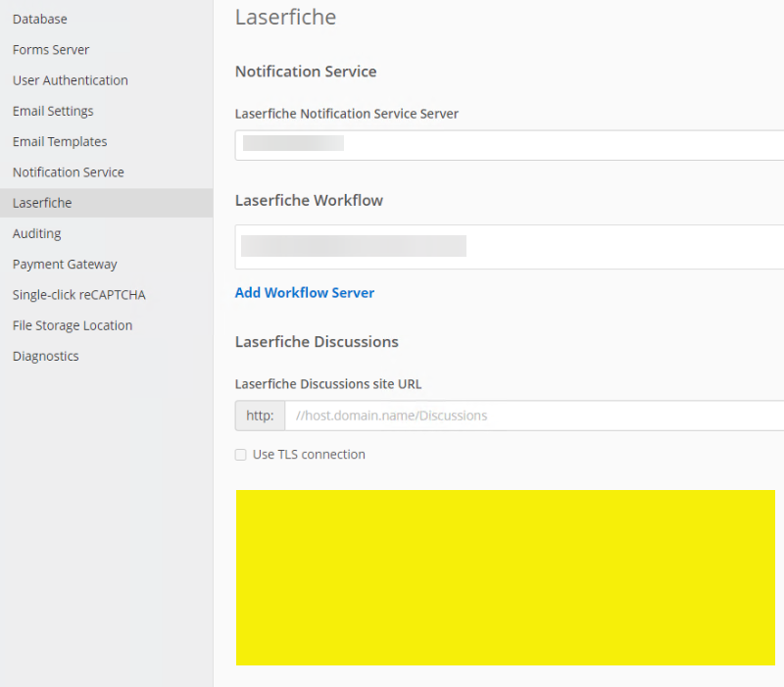Click the Add Workflow Server link
The width and height of the screenshot is (784, 687).
(305, 292)
